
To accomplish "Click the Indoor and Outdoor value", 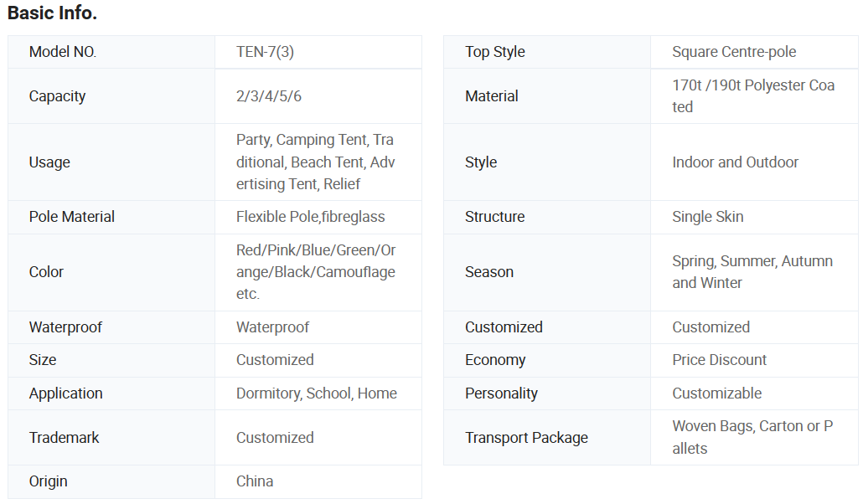I will 735,162.
